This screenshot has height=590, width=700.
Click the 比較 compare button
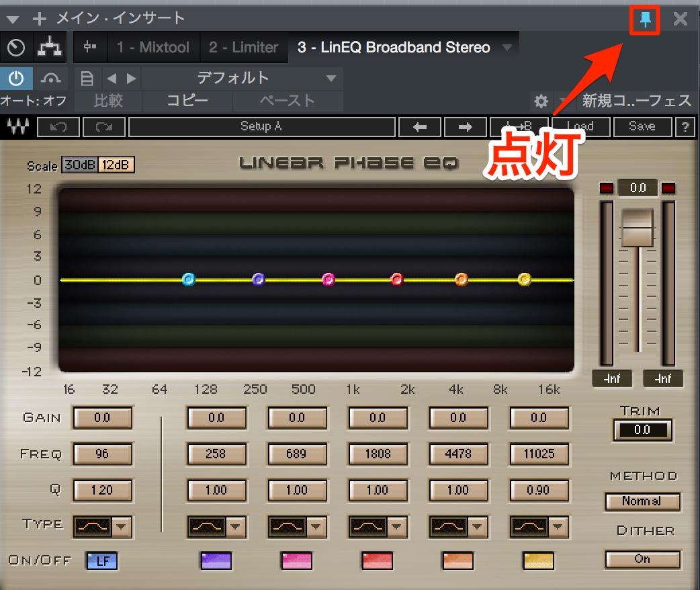(108, 101)
